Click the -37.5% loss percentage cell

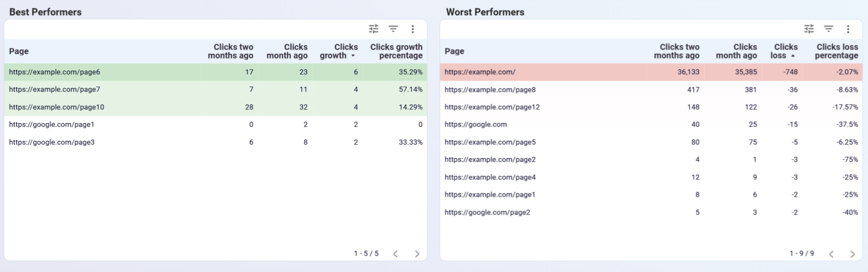(x=847, y=125)
